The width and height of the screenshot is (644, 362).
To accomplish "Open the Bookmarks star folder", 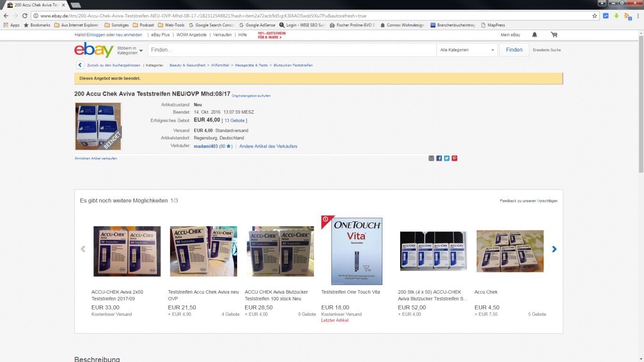I will click(x=36, y=25).
